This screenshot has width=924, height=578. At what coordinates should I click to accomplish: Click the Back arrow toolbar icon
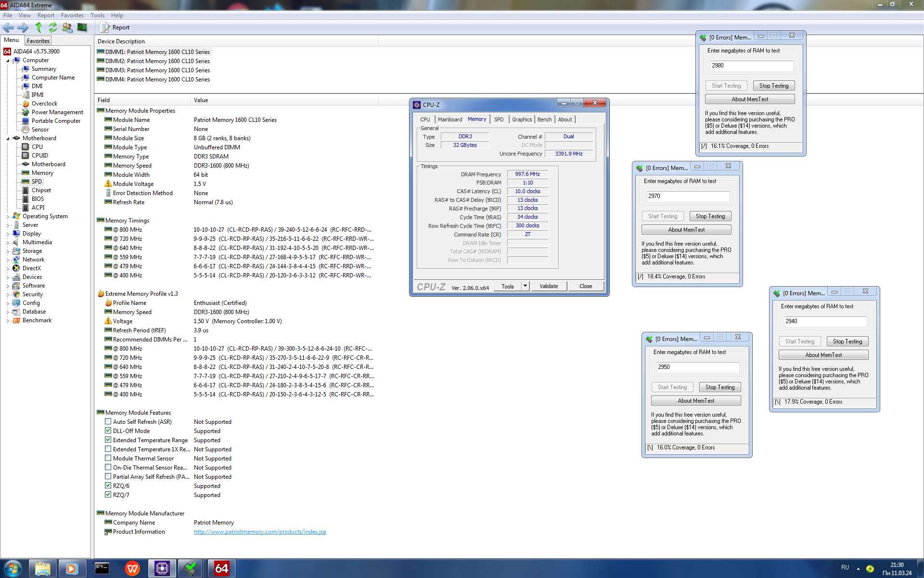coord(8,27)
